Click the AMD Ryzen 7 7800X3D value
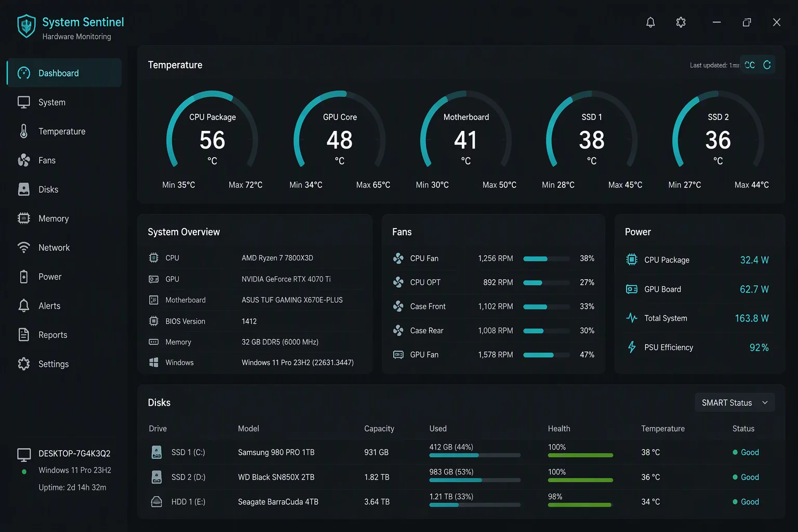The image size is (798, 532). tap(277, 258)
